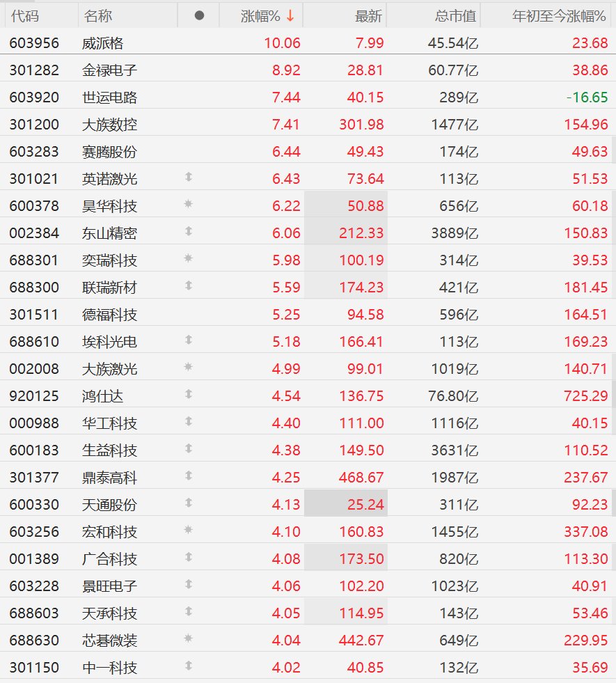The width and height of the screenshot is (616, 683).
Task: Click the marker icon in 联瑞新材 row
Action: pyautogui.click(x=189, y=285)
